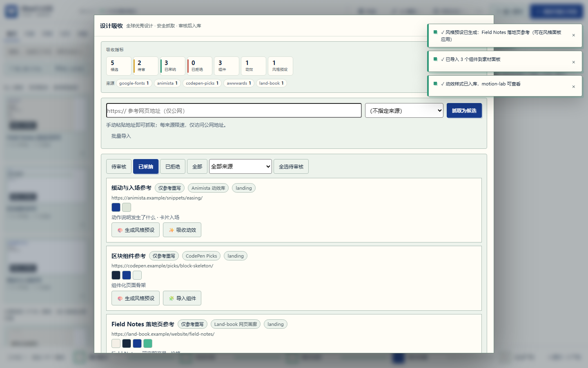Viewport: 588px width, 368px height.
Task: Click the 导入组件 button
Action: [x=182, y=298]
